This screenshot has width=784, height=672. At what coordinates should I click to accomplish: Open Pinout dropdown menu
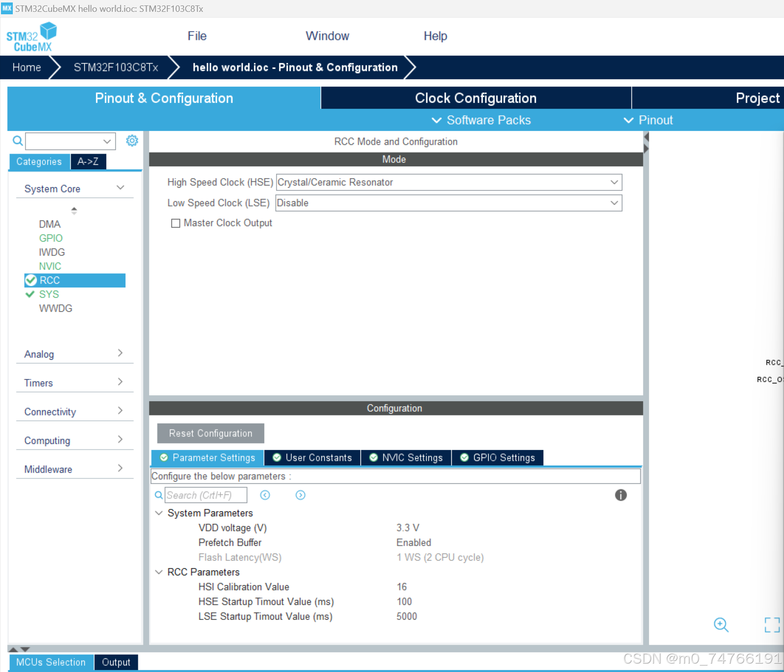click(648, 120)
